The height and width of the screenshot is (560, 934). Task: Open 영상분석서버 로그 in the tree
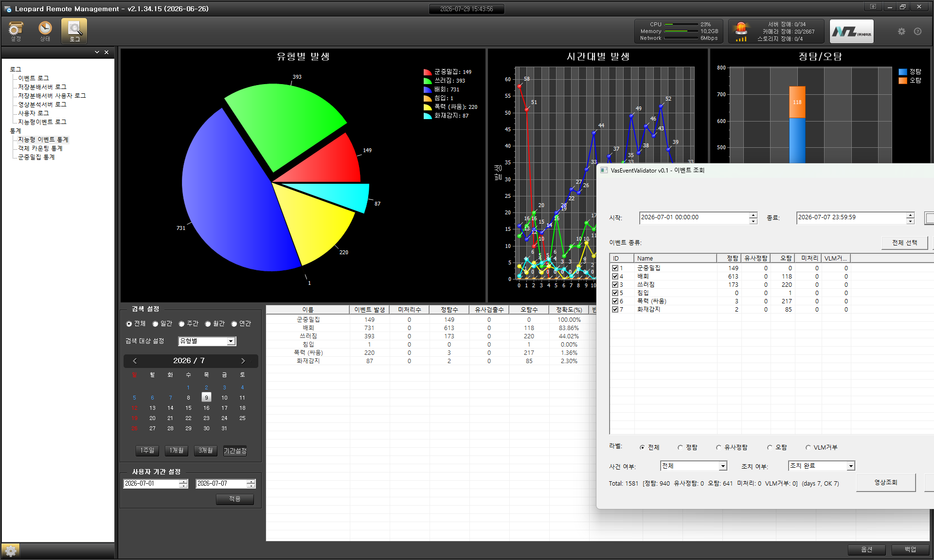pos(42,105)
